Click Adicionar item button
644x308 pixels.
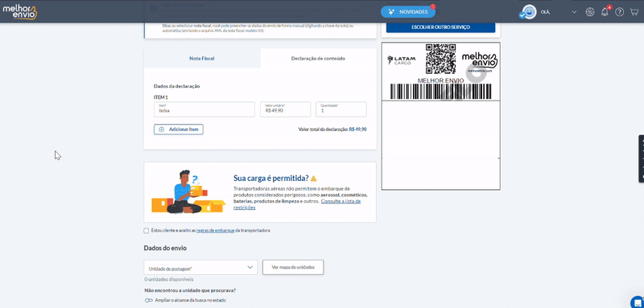pos(179,129)
